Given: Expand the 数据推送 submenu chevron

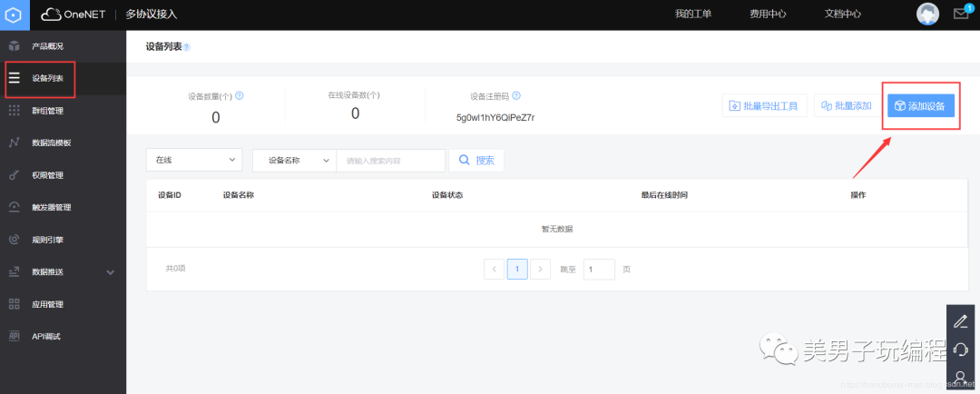Looking at the screenshot, I should 111,272.
